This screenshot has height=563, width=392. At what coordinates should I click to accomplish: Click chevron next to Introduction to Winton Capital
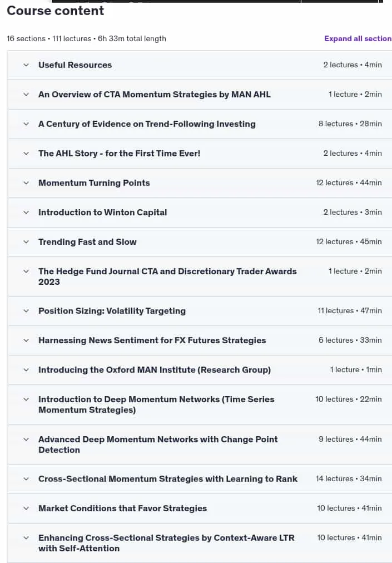(x=26, y=212)
